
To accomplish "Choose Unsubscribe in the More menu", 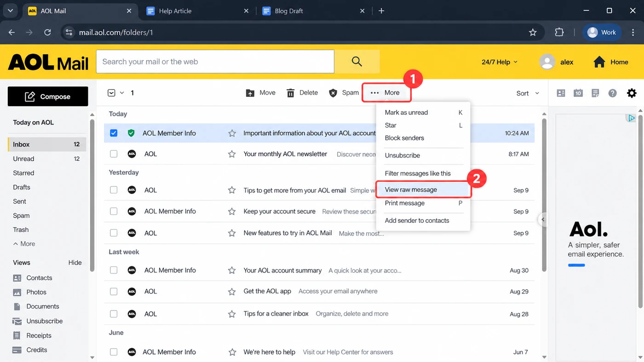I will 423,155.
